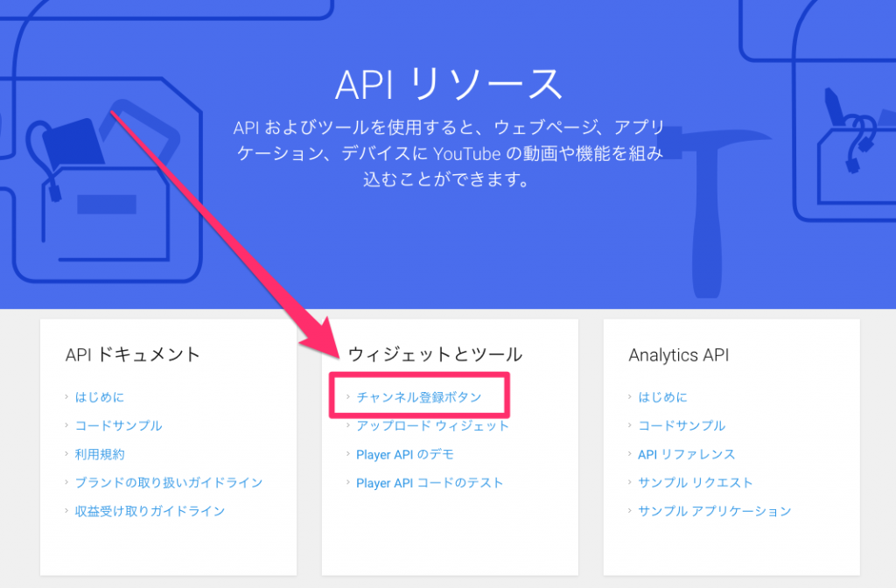Open ブランドの取り扱いガイドライン link
The image size is (896, 588).
click(x=169, y=483)
